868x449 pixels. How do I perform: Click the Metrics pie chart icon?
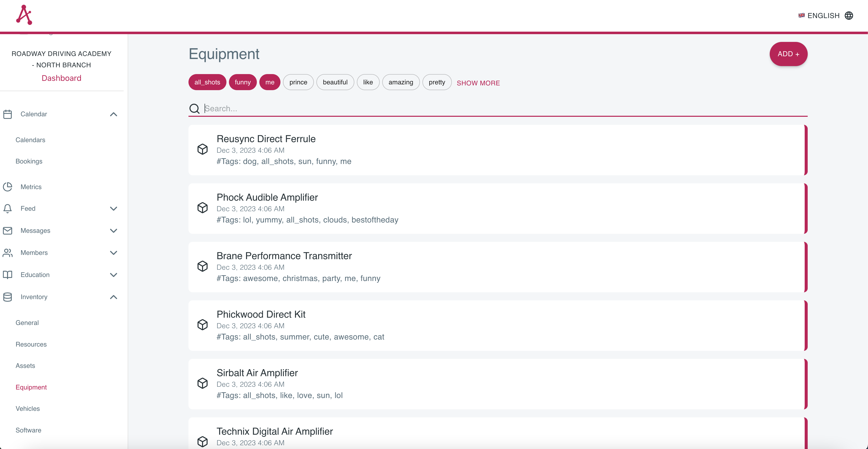(7, 187)
